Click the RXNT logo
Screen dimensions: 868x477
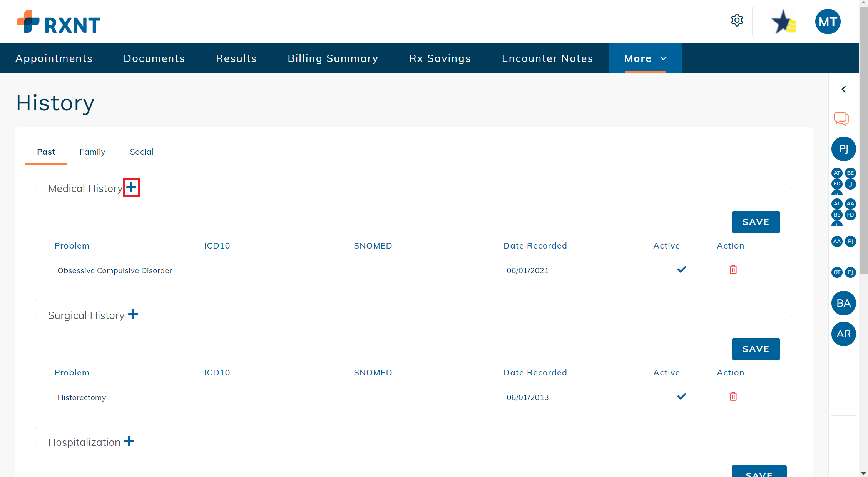point(59,22)
